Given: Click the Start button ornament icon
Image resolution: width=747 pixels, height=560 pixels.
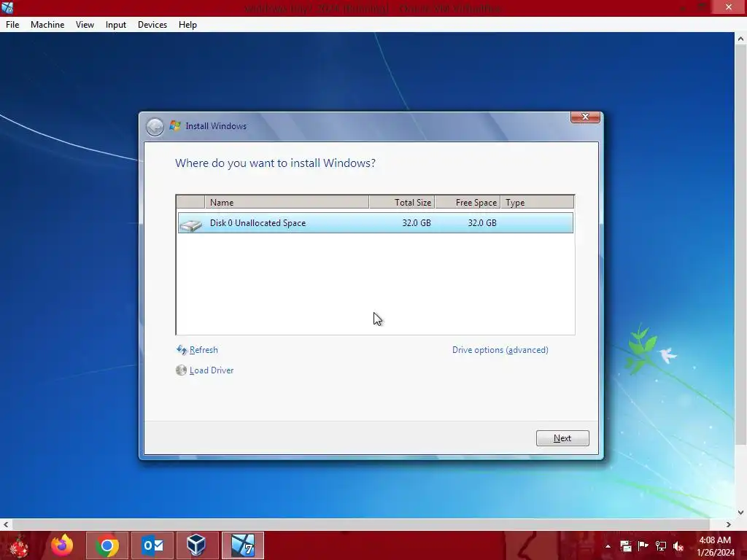Looking at the screenshot, I should [19, 546].
